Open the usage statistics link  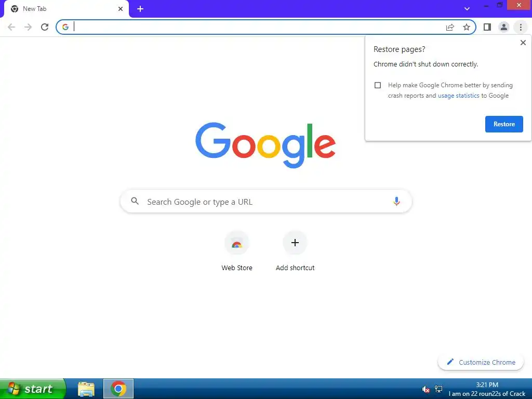click(x=458, y=96)
